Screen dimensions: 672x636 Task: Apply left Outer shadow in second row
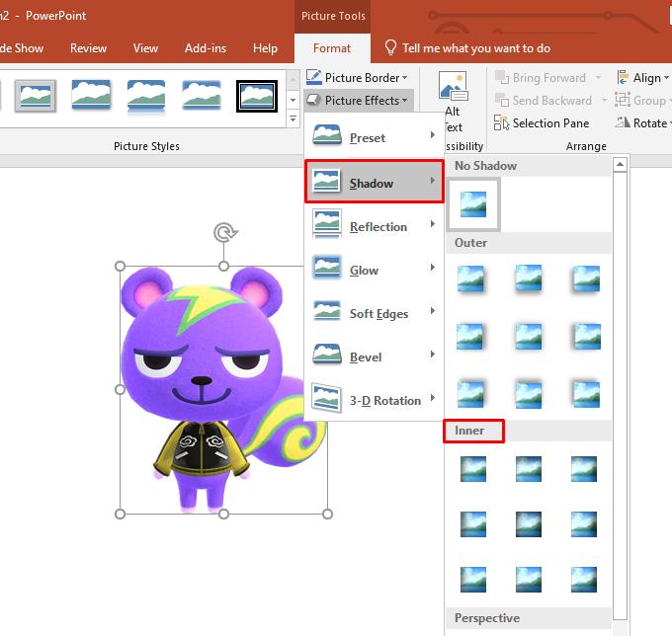coord(470,337)
